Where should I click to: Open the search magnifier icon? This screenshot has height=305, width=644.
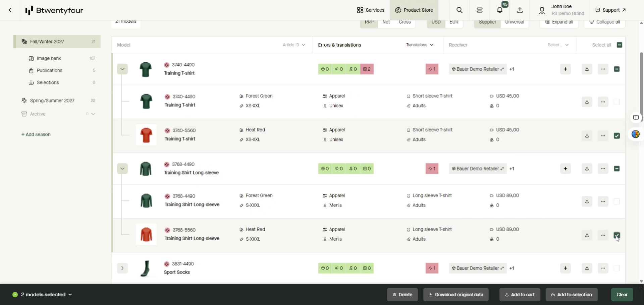(460, 10)
